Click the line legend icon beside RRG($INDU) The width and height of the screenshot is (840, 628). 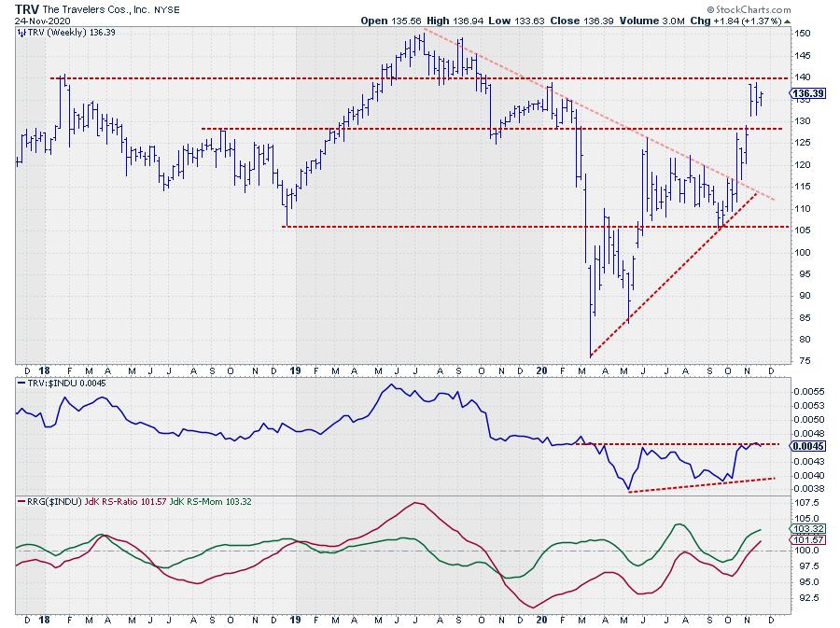(x=21, y=501)
